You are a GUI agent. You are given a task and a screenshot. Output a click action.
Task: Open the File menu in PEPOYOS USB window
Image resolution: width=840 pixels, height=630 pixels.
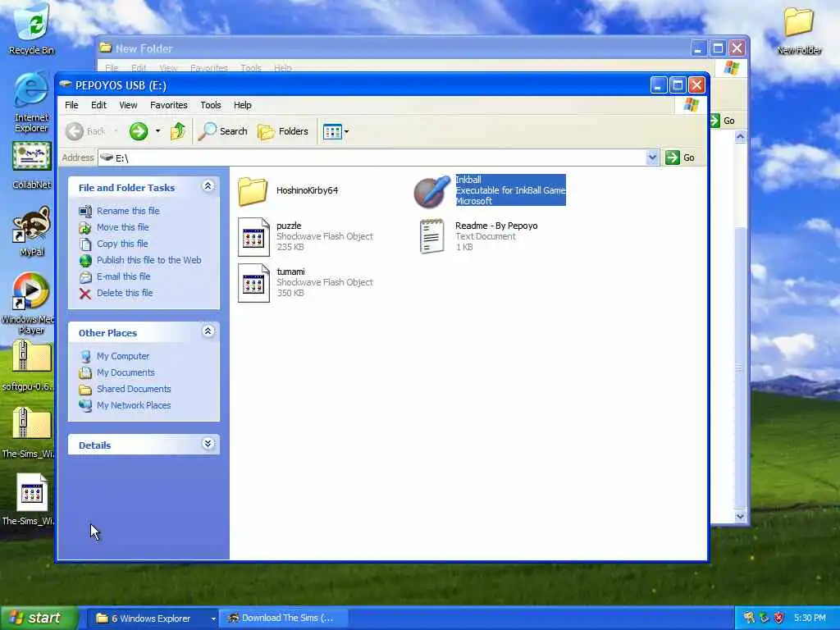(x=71, y=105)
